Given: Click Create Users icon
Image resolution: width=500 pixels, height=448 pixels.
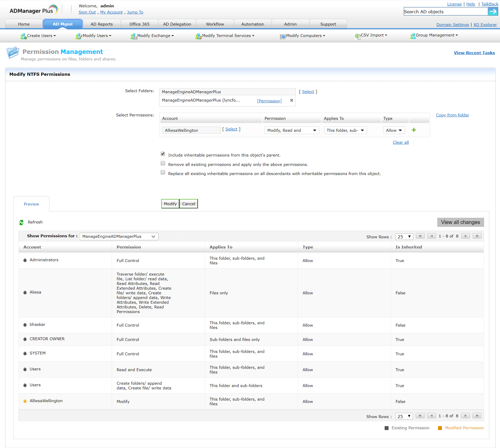Looking at the screenshot, I should 23,36.
